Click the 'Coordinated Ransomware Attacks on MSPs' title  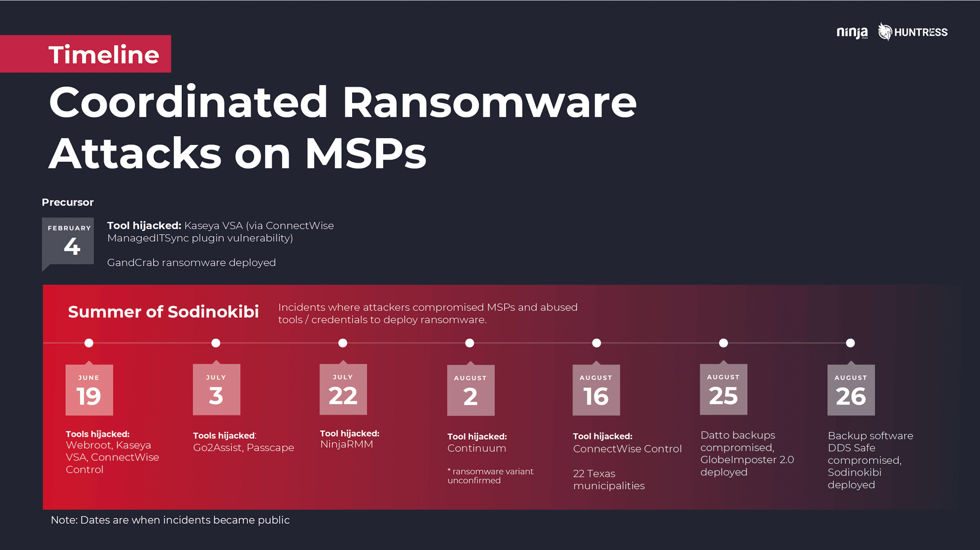pyautogui.click(x=342, y=128)
